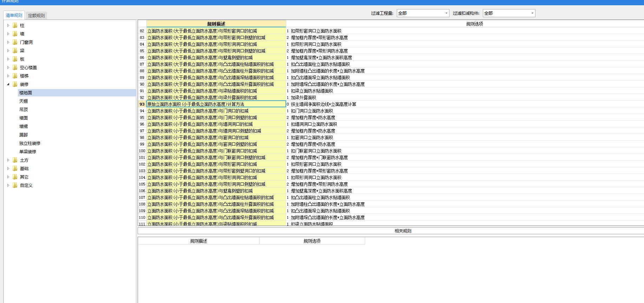Image resolution: width=644 pixels, height=303 pixels.
Task: Select rule row 86 壁龛侧壁 description
Action: click(216, 58)
